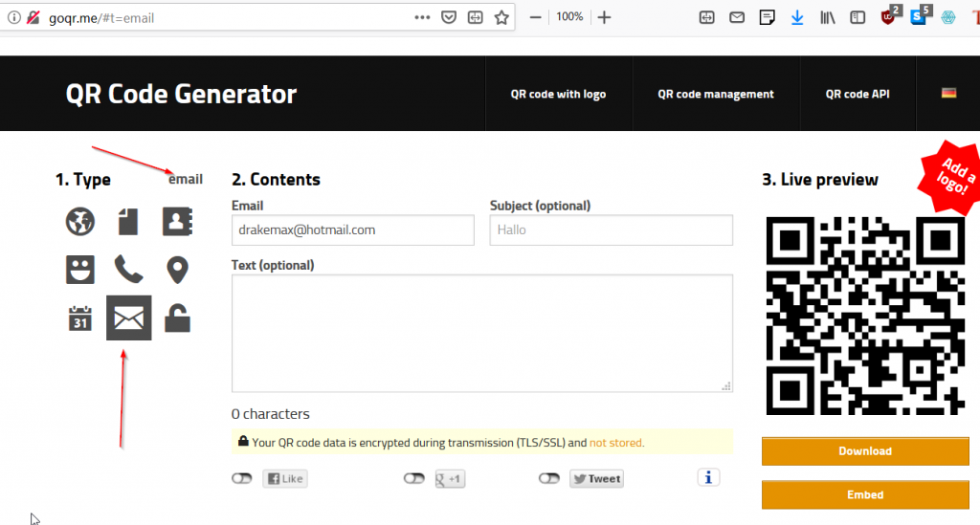This screenshot has width=980, height=525.
Task: Open QR code with logo menu item
Action: click(x=558, y=94)
